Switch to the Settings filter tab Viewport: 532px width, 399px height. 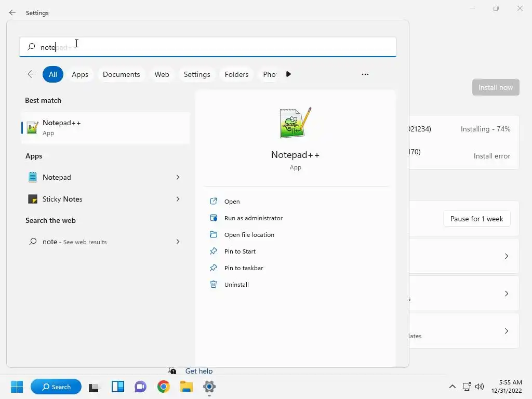pos(197,74)
